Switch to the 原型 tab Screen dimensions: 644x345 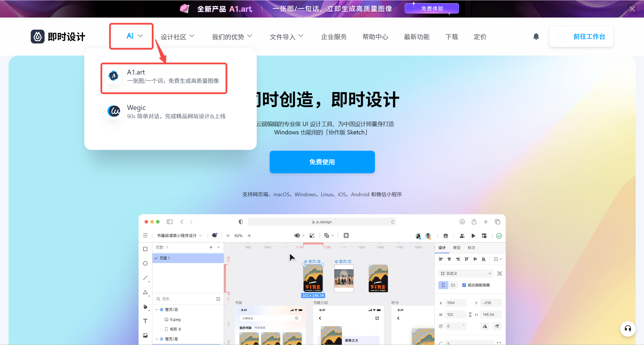click(x=457, y=247)
